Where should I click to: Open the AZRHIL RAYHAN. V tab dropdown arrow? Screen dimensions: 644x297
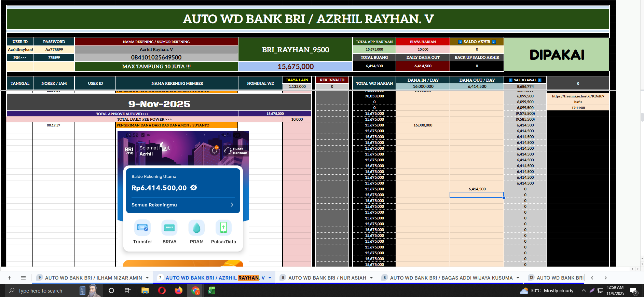pos(270,278)
